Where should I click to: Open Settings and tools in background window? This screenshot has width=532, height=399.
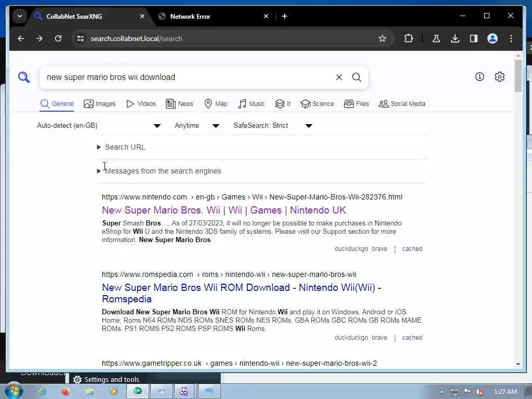tap(106, 379)
